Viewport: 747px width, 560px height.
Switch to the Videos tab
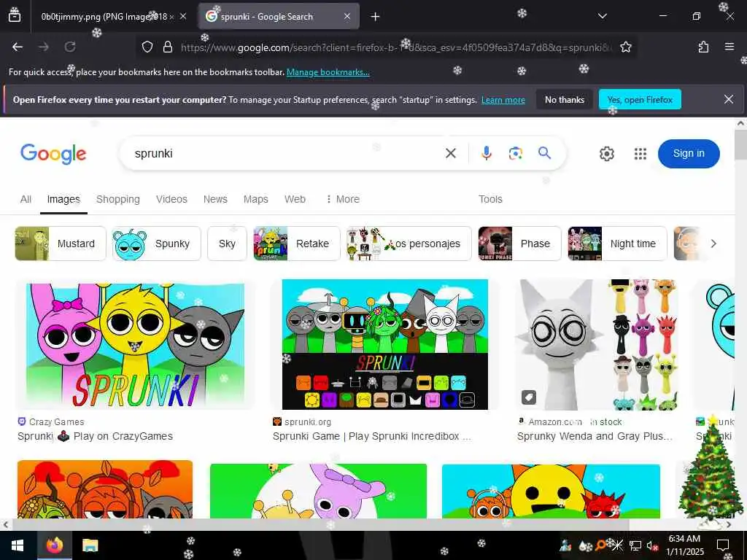coord(171,199)
